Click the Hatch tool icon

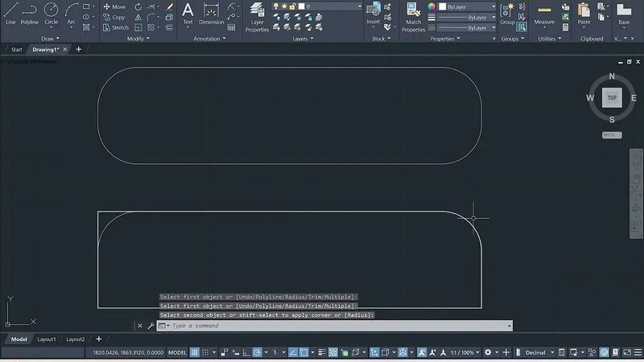86,27
